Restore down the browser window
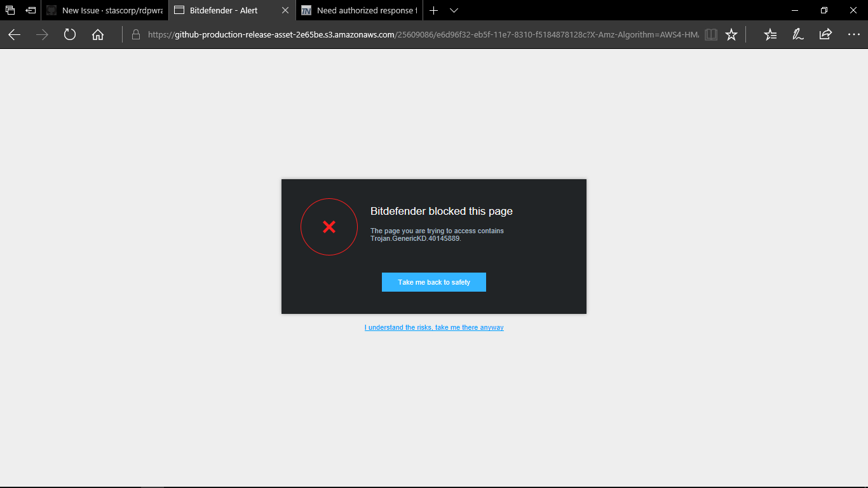This screenshot has height=488, width=868. coord(824,10)
